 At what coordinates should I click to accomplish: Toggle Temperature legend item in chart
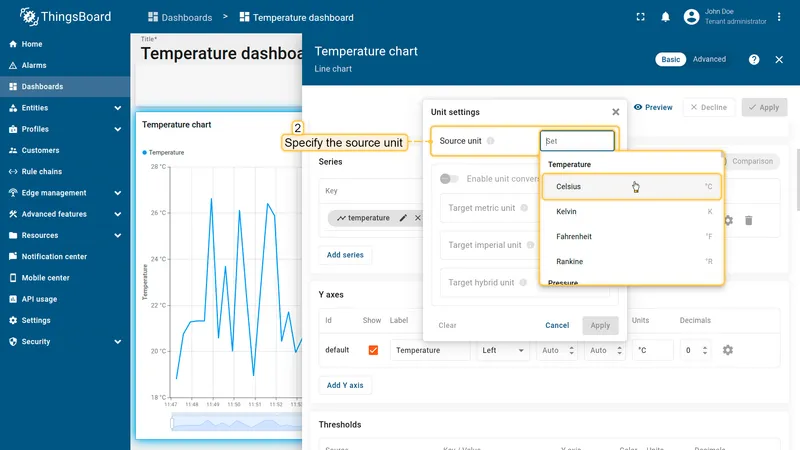click(163, 153)
